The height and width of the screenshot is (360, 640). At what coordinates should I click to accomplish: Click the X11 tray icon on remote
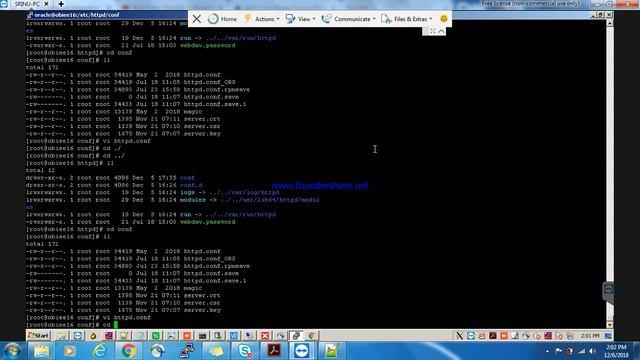[459, 336]
